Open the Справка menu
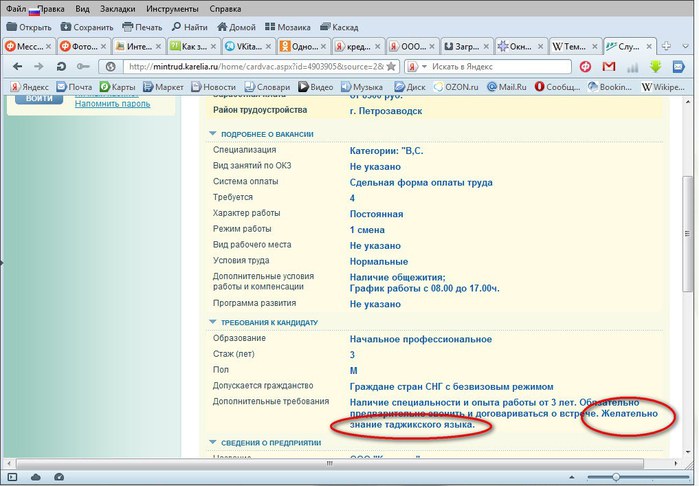The width and height of the screenshot is (699, 486). (225, 9)
